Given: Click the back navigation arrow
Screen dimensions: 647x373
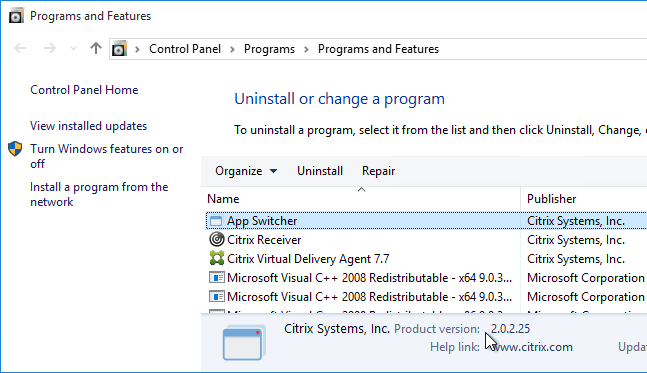Looking at the screenshot, I should pos(20,49).
